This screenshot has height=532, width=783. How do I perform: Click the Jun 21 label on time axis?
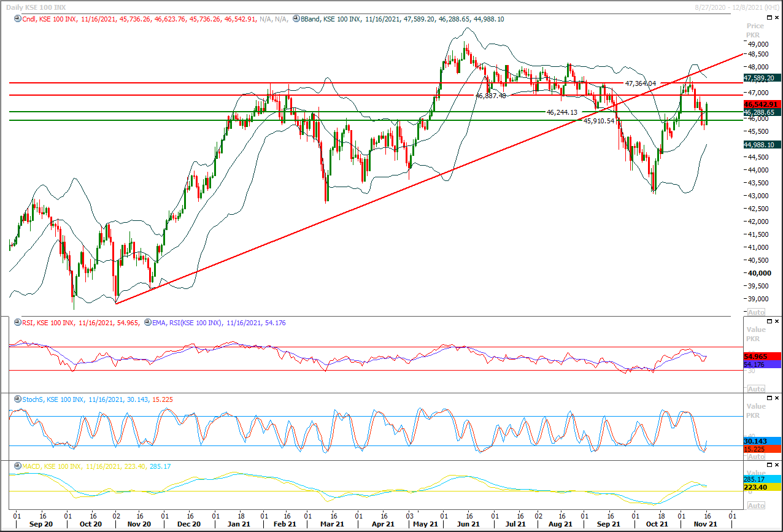tap(469, 524)
